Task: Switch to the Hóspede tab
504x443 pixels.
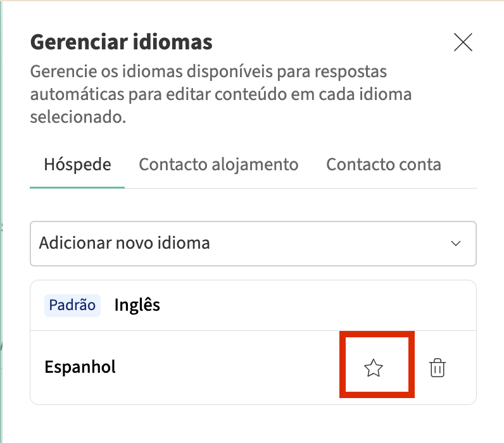Action: click(77, 165)
